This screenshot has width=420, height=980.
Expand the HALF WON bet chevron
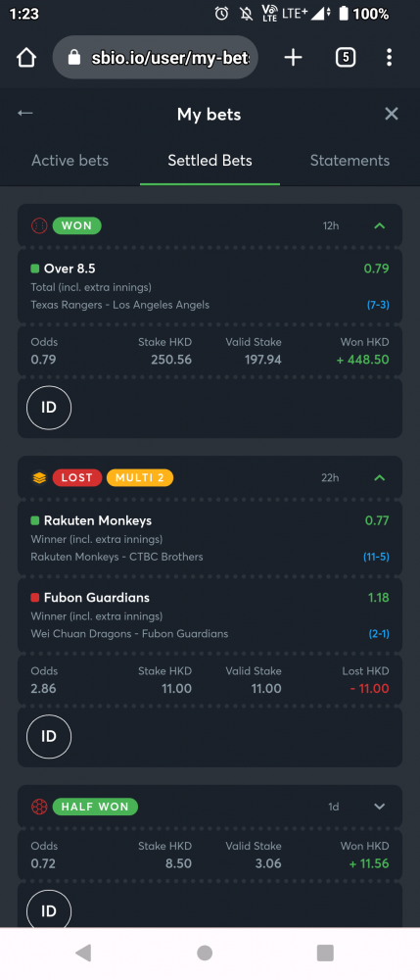pos(380,807)
